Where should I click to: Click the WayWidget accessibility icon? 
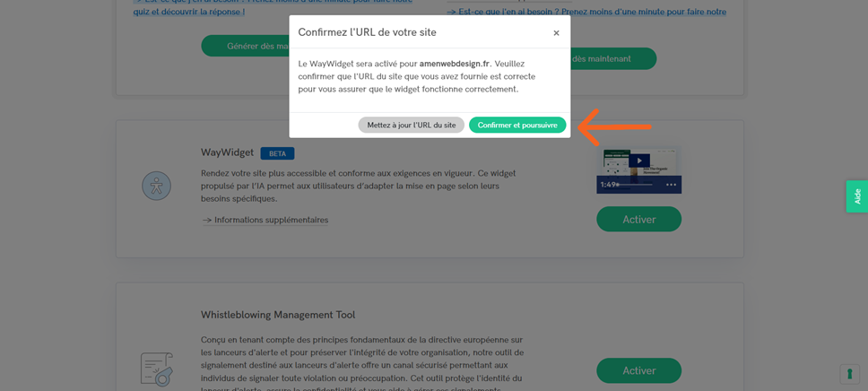click(157, 186)
